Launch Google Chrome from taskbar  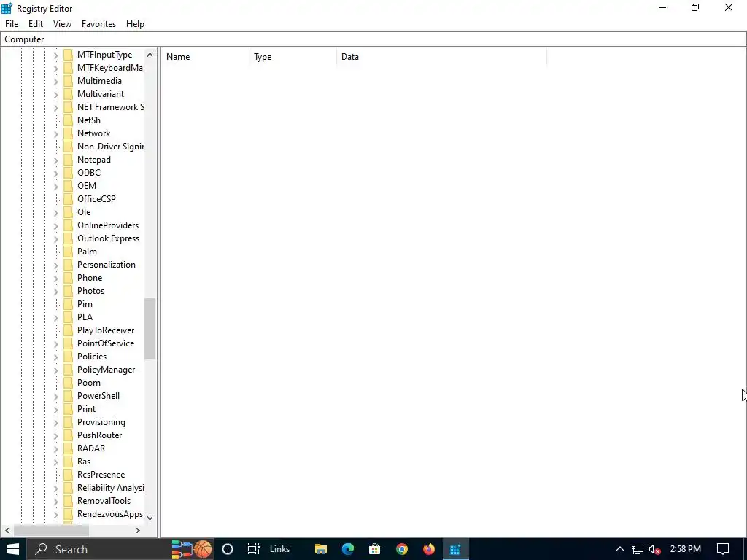coord(402,549)
